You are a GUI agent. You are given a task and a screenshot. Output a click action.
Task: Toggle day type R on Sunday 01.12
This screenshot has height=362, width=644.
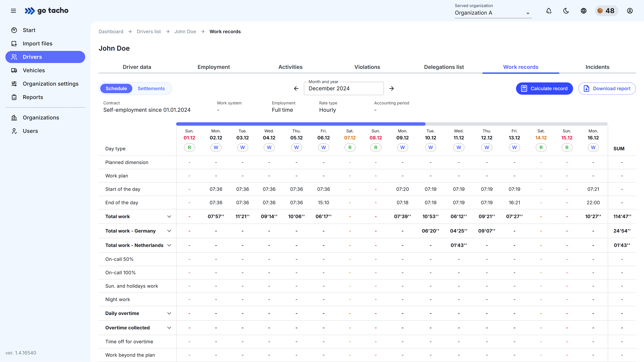189,147
